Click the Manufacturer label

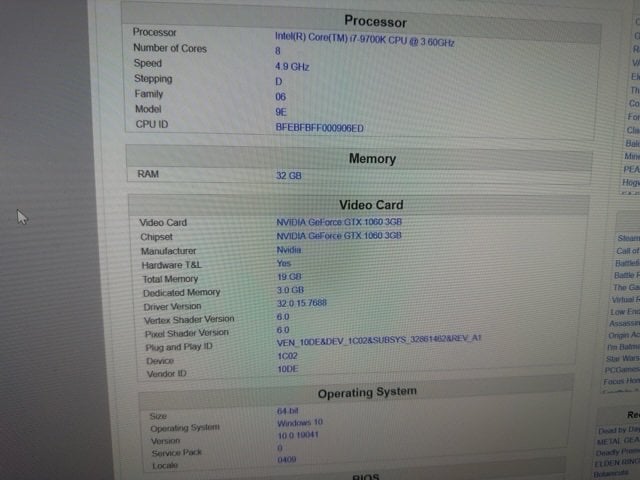pyautogui.click(x=169, y=251)
